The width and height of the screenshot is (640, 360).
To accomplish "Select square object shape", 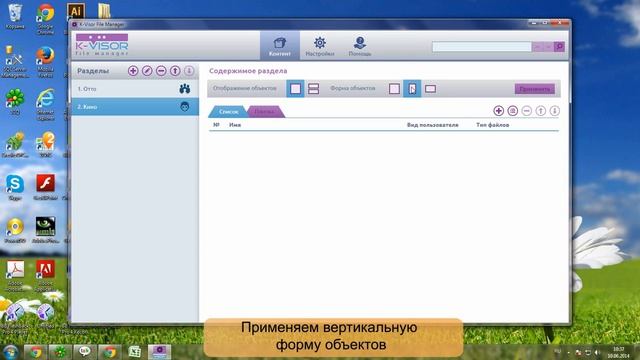I will (x=394, y=89).
